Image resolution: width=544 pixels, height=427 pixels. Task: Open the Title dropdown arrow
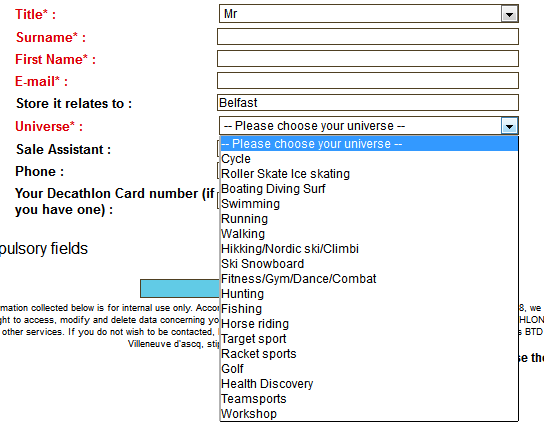[509, 14]
